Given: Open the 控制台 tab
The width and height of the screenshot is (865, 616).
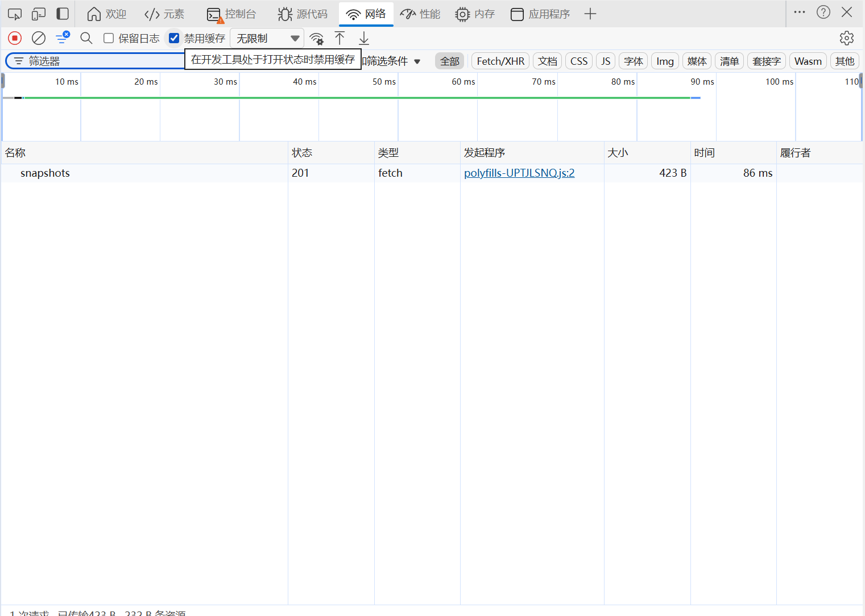Looking at the screenshot, I should pos(231,14).
